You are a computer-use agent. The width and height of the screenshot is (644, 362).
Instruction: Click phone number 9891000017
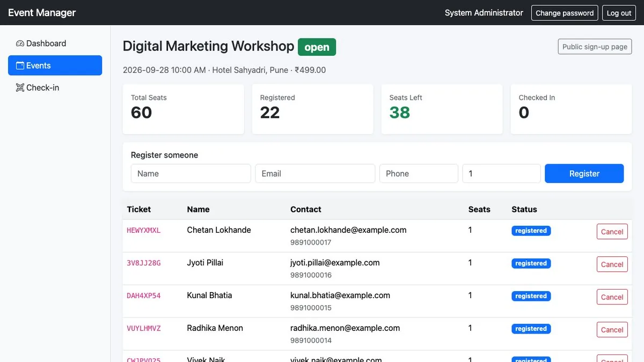[x=311, y=242]
